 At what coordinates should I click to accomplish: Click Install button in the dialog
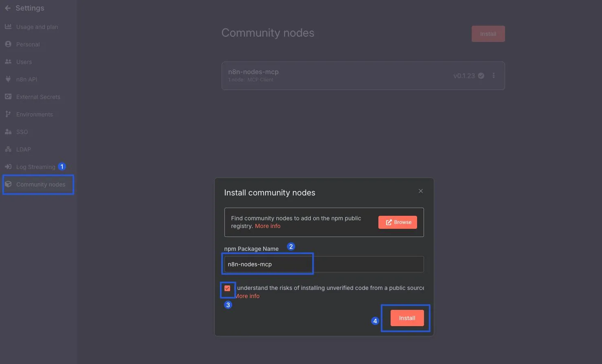(407, 318)
